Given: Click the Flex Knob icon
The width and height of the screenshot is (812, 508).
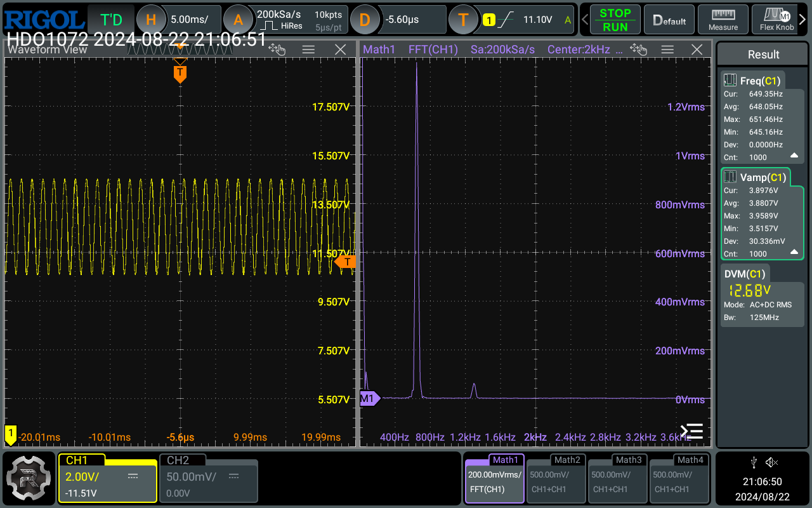Looking at the screenshot, I should (x=776, y=20).
